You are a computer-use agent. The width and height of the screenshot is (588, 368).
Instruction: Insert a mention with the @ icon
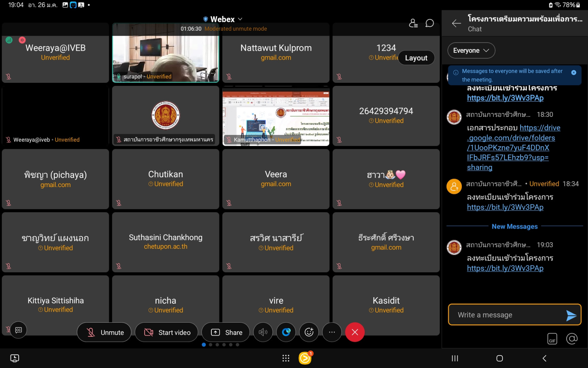coord(572,339)
